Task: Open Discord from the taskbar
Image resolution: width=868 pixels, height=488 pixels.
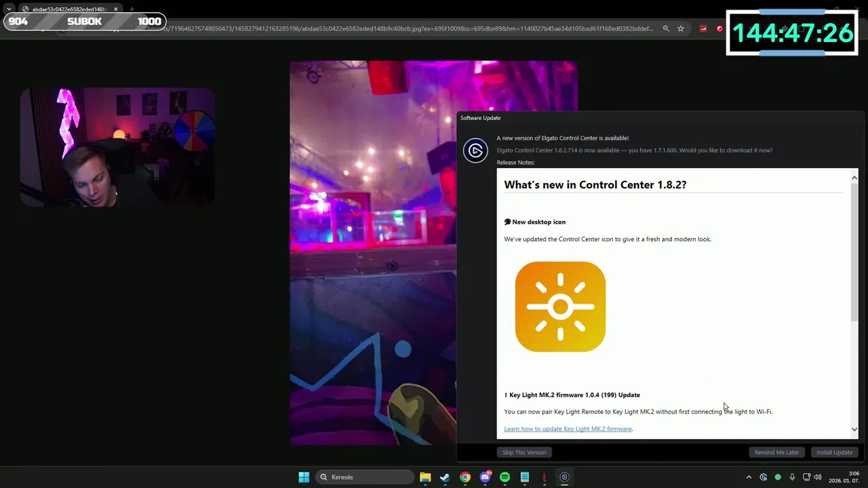Action: (x=485, y=477)
